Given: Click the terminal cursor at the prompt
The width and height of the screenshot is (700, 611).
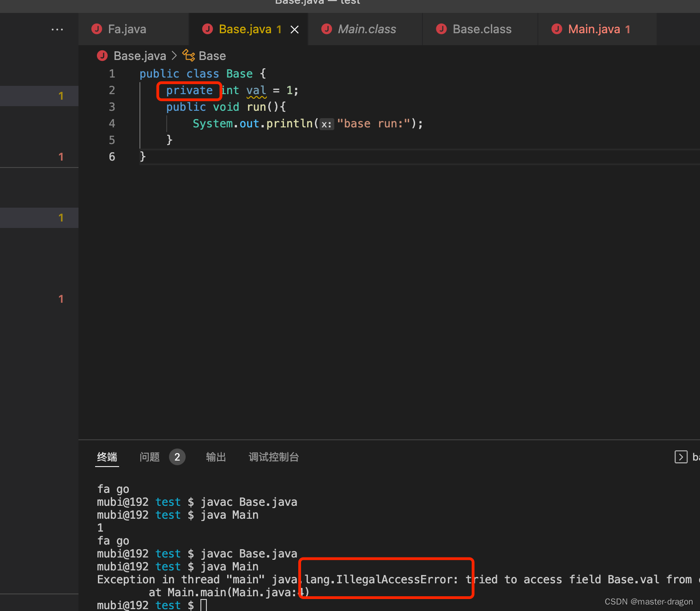Looking at the screenshot, I should (x=204, y=605).
